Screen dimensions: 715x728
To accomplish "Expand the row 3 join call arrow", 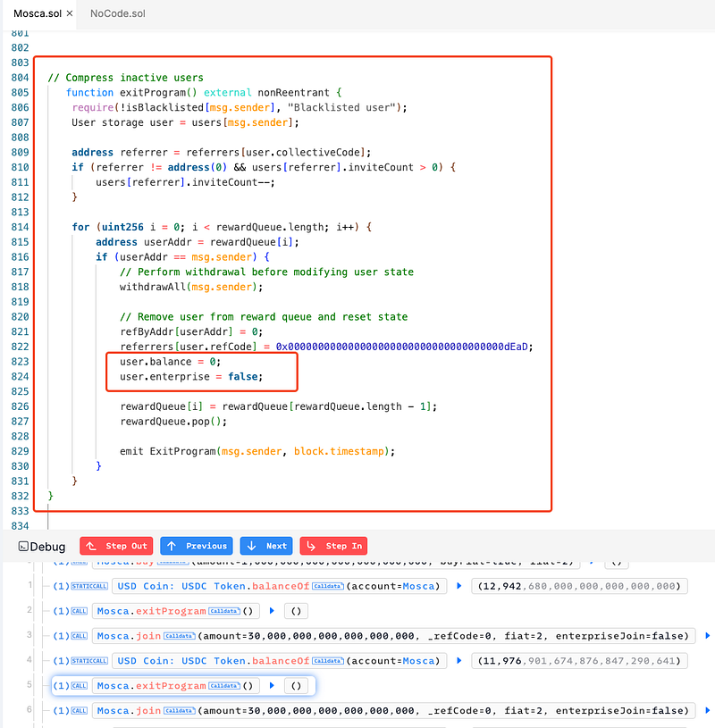I will (x=708, y=636).
